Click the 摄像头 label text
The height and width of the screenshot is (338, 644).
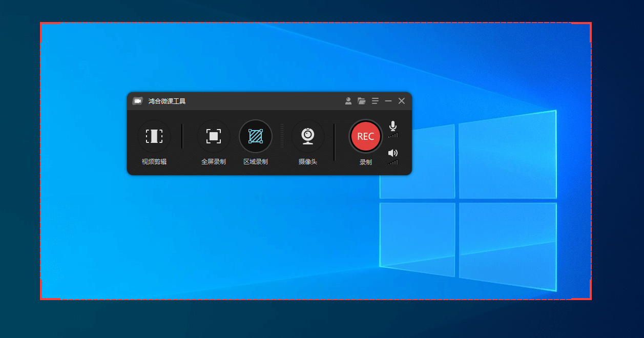[308, 162]
